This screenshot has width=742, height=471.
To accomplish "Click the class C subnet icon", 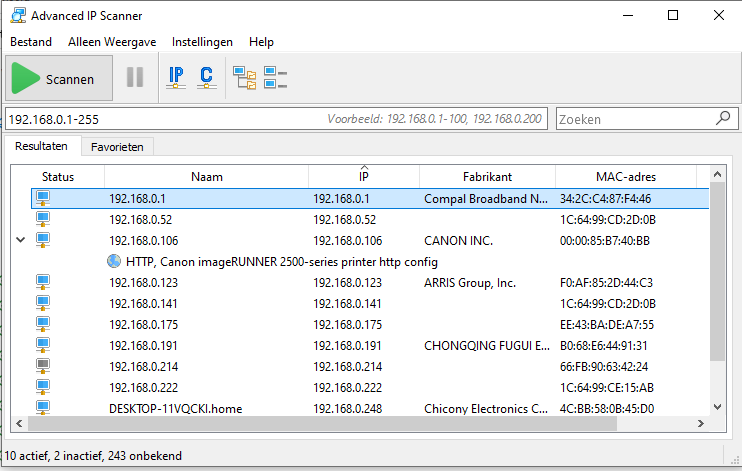I will point(206,77).
